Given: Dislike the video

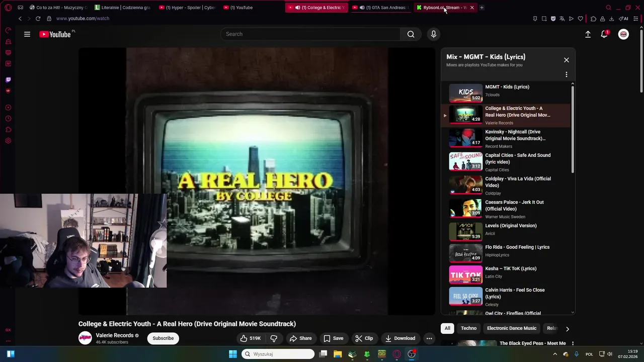Looking at the screenshot, I should point(274,338).
